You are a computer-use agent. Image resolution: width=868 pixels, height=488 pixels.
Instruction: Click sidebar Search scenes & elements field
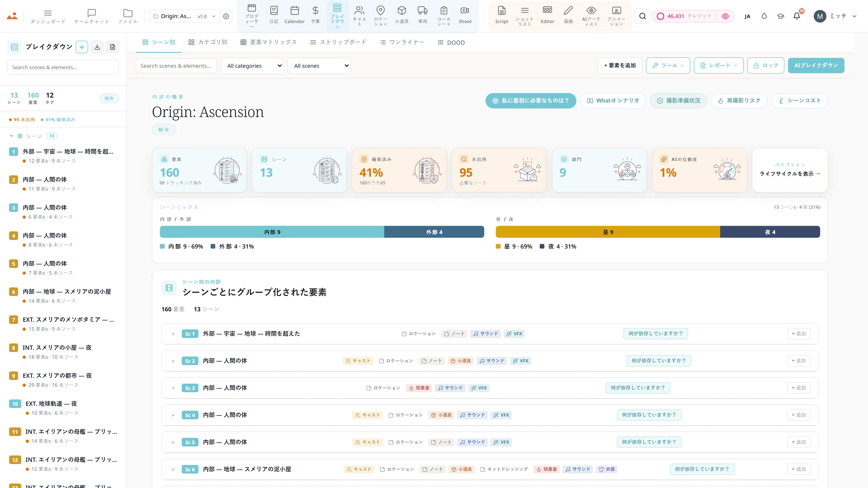(x=63, y=67)
